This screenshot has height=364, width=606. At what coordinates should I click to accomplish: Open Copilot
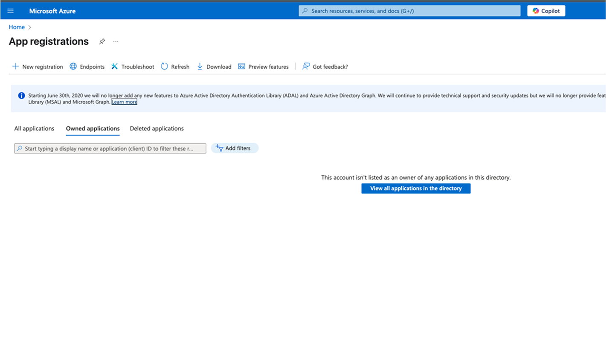[546, 11]
